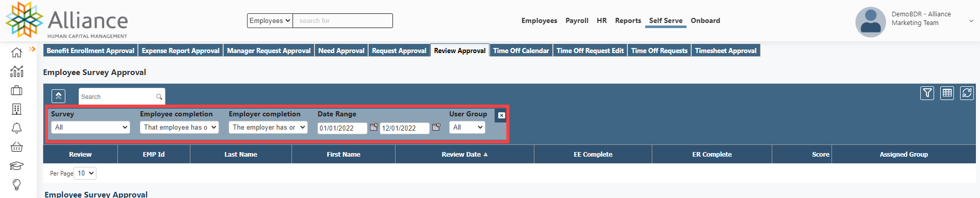Open the Survey filter dropdown
980x198 pixels.
(x=91, y=127)
